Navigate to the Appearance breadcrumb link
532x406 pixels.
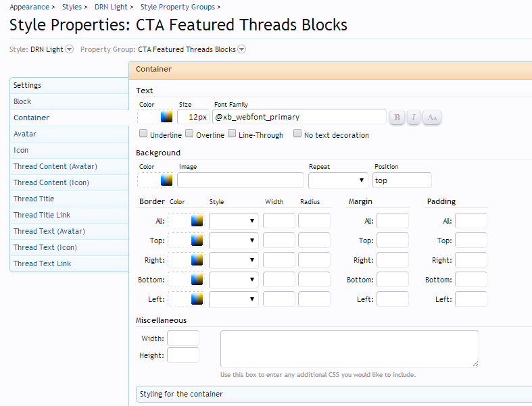click(29, 7)
